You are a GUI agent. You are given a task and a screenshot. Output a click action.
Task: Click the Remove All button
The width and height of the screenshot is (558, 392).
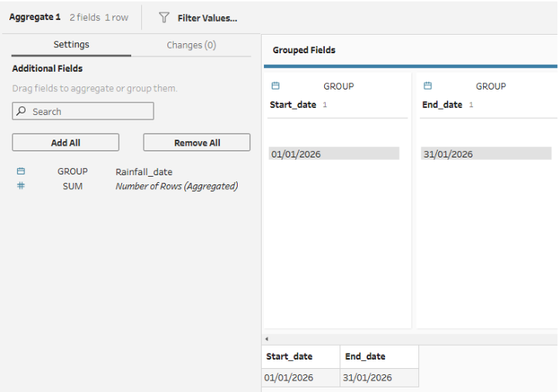(197, 143)
